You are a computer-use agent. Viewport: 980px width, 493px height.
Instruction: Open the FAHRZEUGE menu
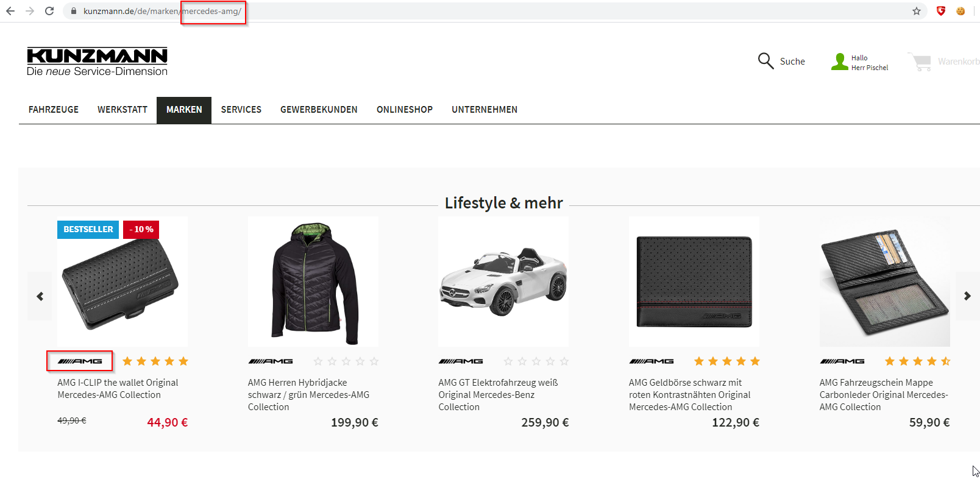[54, 110]
